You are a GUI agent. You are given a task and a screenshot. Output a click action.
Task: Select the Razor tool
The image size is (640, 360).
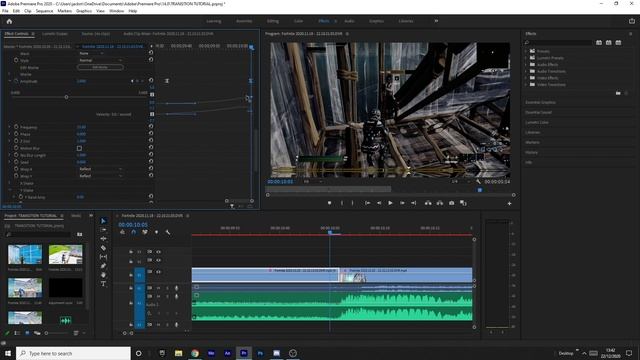[103, 248]
